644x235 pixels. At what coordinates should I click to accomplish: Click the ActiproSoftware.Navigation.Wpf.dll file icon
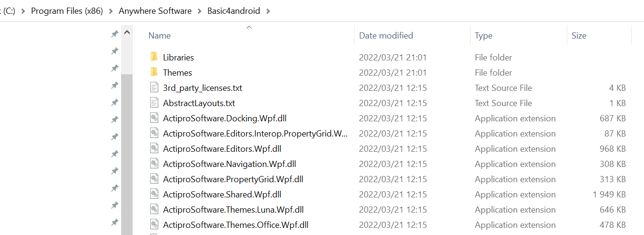pos(154,164)
